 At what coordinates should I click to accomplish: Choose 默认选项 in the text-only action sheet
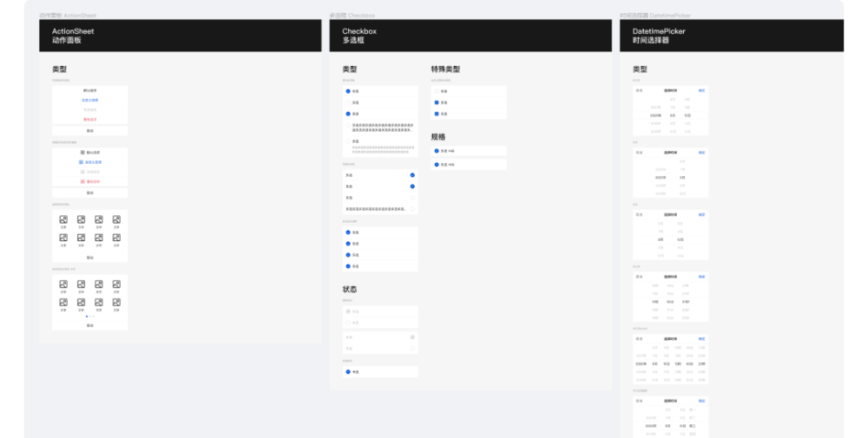point(89,91)
